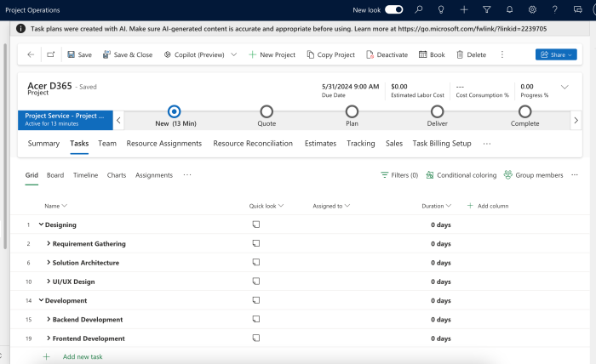Expand Solution Architecture subtasks

tap(49, 262)
